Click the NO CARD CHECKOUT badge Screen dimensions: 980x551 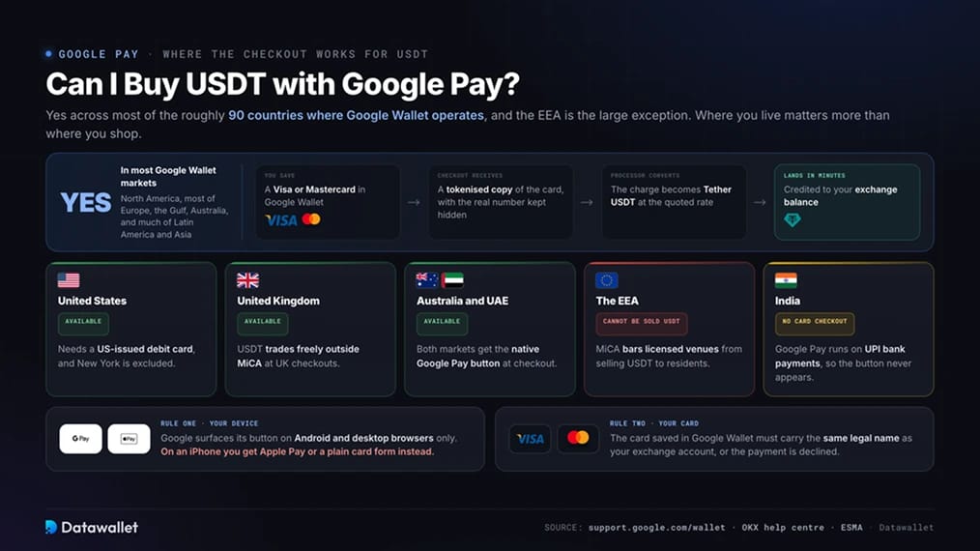tap(815, 323)
